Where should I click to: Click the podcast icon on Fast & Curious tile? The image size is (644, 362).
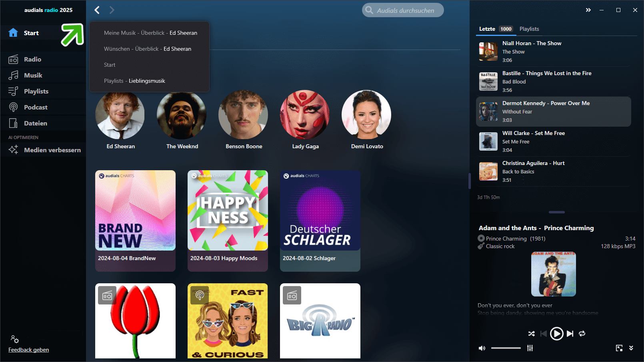tap(200, 295)
